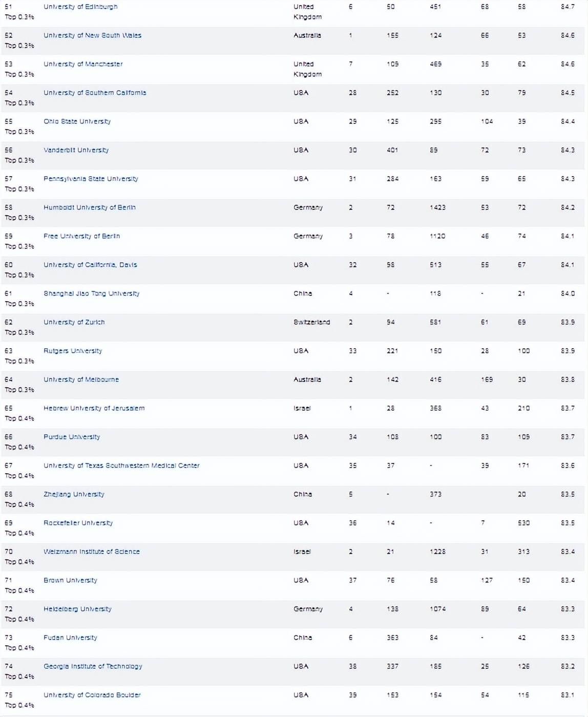Select the University of Zurich link
The image size is (588, 717).
[74, 322]
